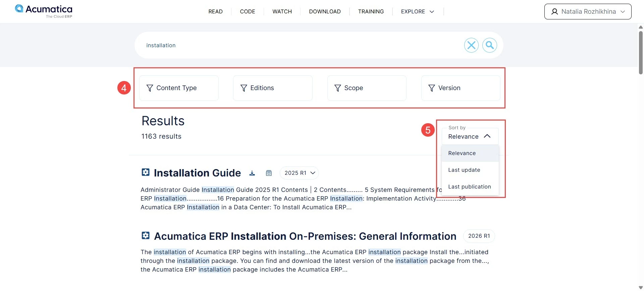Click the Acumatica logo

44,11
